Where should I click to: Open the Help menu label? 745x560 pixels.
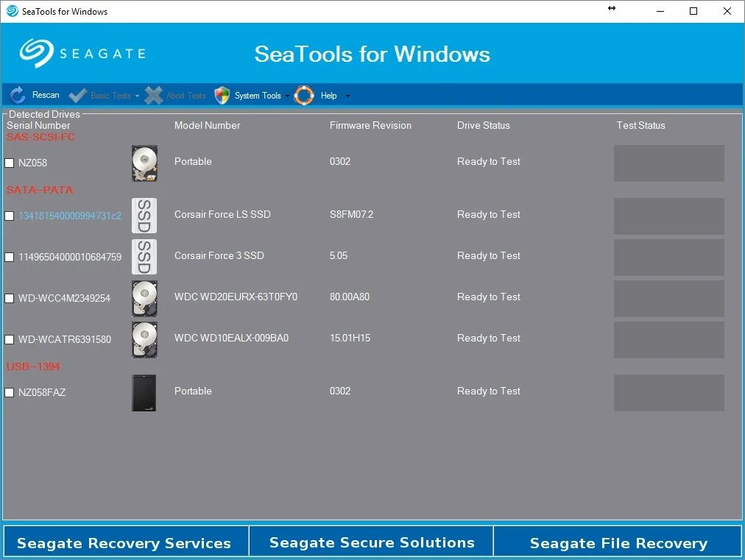(x=328, y=96)
